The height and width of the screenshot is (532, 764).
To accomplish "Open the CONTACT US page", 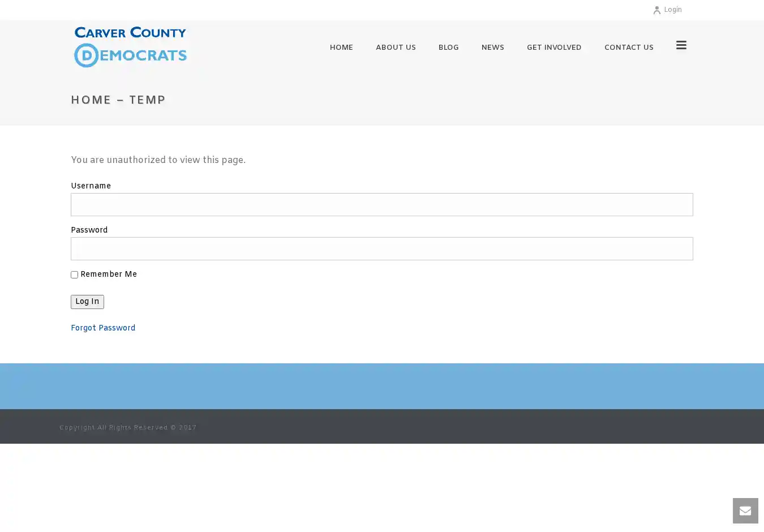I will 628,48.
